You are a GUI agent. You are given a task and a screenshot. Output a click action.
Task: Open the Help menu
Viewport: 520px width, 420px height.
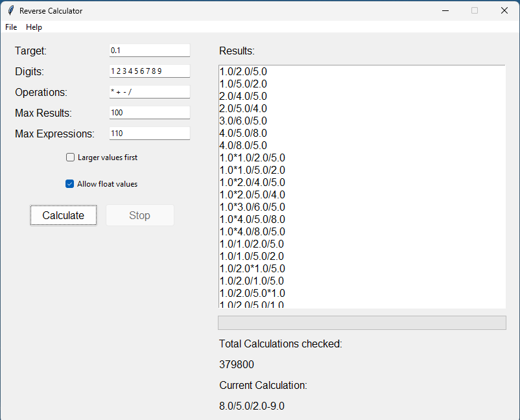pos(34,27)
